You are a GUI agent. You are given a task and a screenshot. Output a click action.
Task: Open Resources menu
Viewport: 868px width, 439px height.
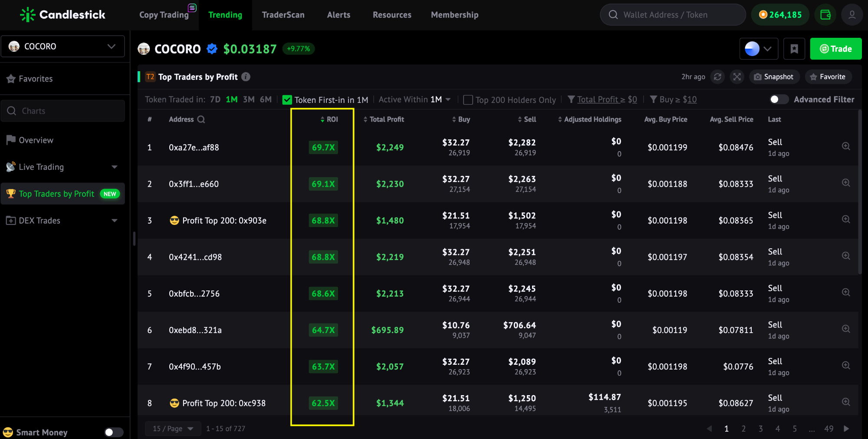392,15
